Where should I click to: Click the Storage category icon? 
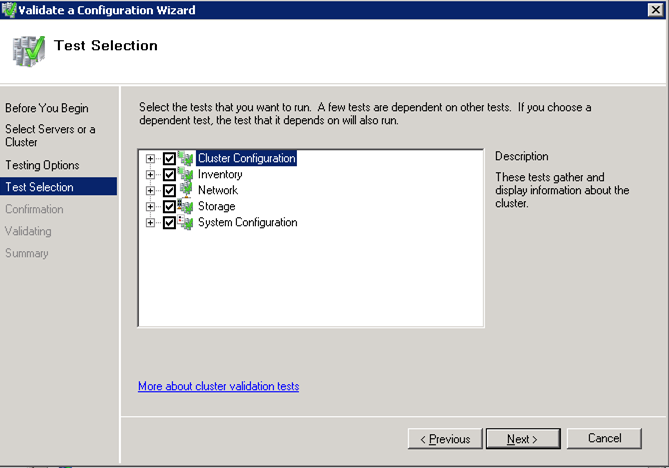[x=186, y=206]
